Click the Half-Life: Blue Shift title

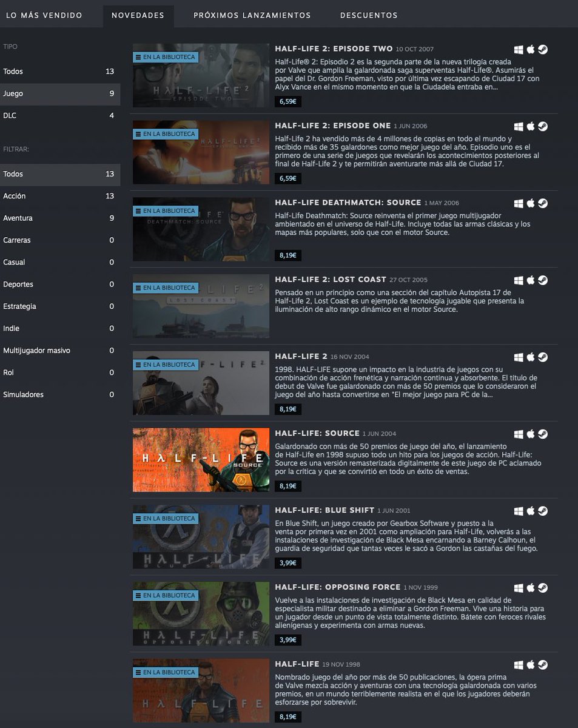point(324,510)
